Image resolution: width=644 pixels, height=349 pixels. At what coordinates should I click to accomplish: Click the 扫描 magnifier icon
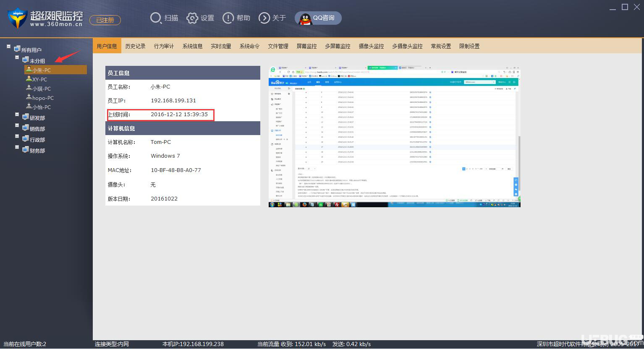click(156, 18)
